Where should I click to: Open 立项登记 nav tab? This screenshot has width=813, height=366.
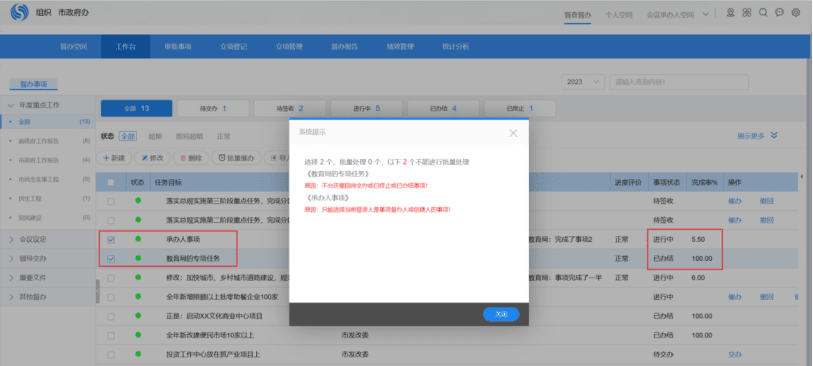point(233,47)
